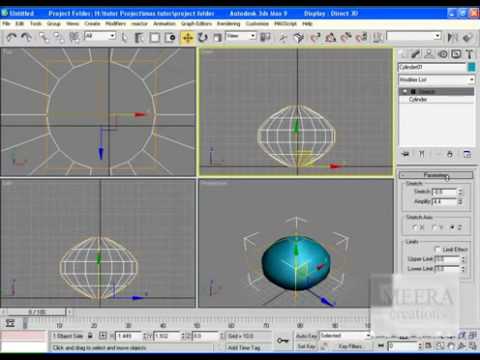Image resolution: width=480 pixels, height=360 pixels.
Task: Click the Remove Modifier trash icon
Action: click(x=450, y=154)
